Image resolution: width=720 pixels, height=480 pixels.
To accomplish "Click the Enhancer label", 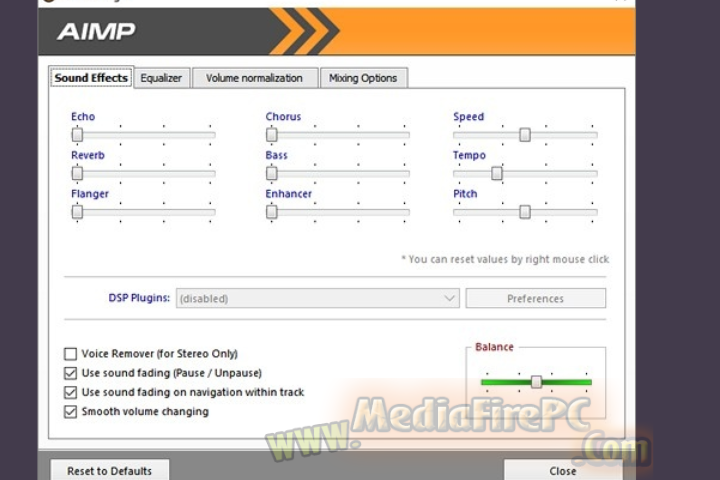I will pyautogui.click(x=288, y=193).
